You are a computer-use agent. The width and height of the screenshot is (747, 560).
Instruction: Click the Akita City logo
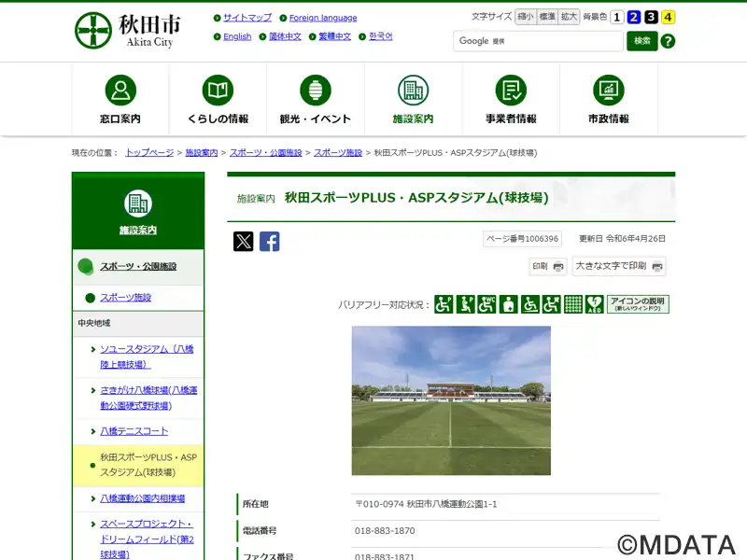pyautogui.click(x=128, y=31)
